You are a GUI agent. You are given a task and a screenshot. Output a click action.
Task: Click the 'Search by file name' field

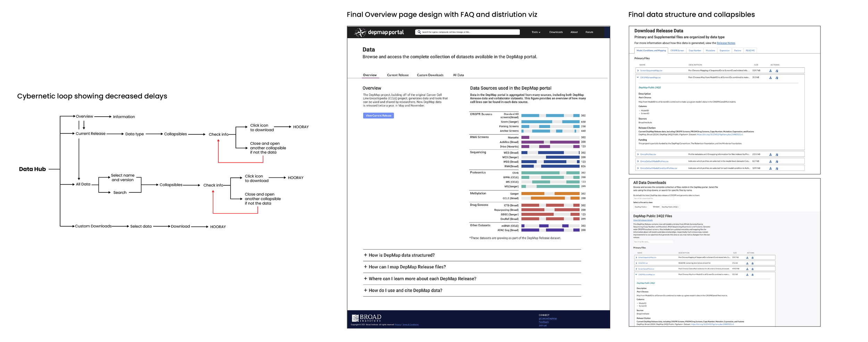[653, 242]
